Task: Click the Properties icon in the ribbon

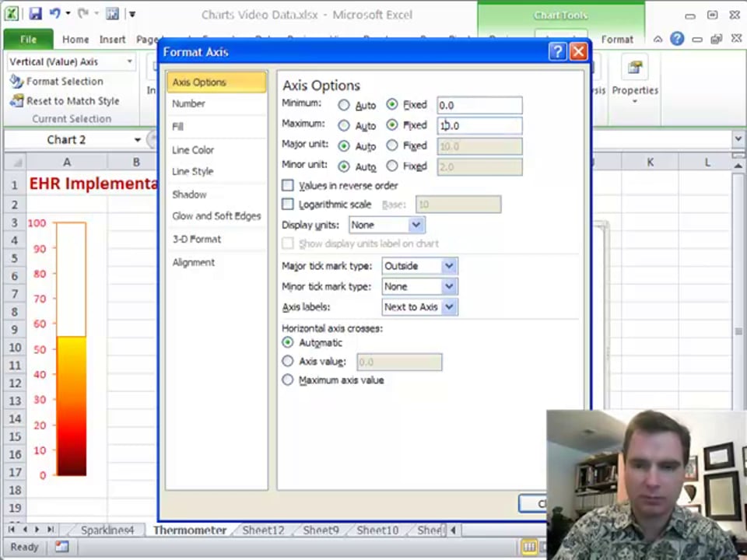Action: [x=634, y=67]
